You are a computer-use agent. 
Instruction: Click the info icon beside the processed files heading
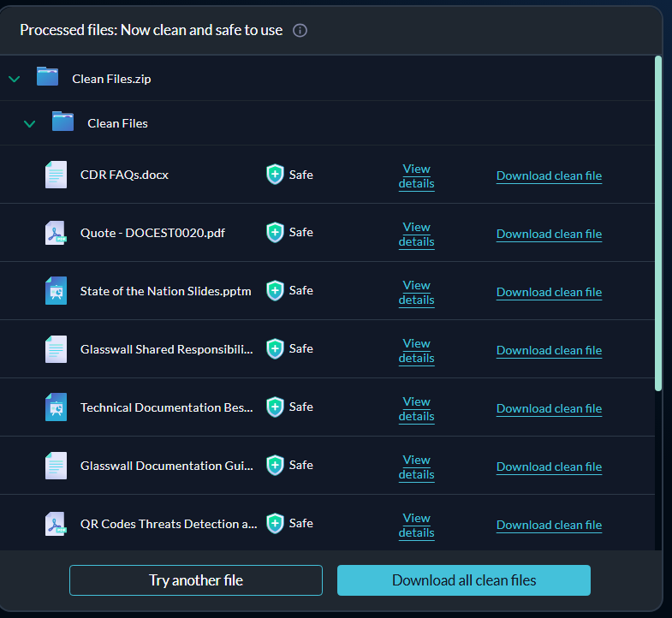tap(300, 31)
